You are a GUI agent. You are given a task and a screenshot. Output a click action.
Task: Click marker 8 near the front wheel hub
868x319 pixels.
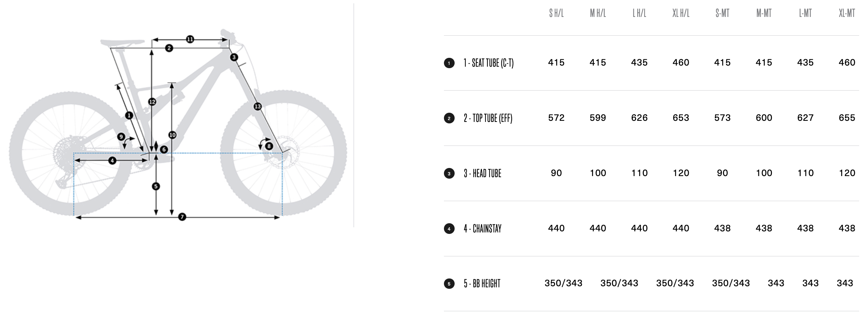tap(269, 146)
